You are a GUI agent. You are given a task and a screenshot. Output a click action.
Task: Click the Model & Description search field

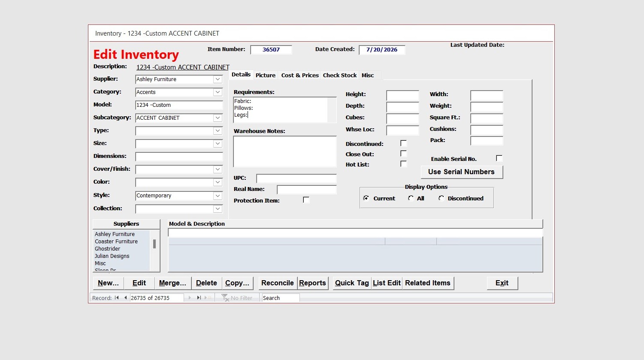pyautogui.click(x=355, y=233)
